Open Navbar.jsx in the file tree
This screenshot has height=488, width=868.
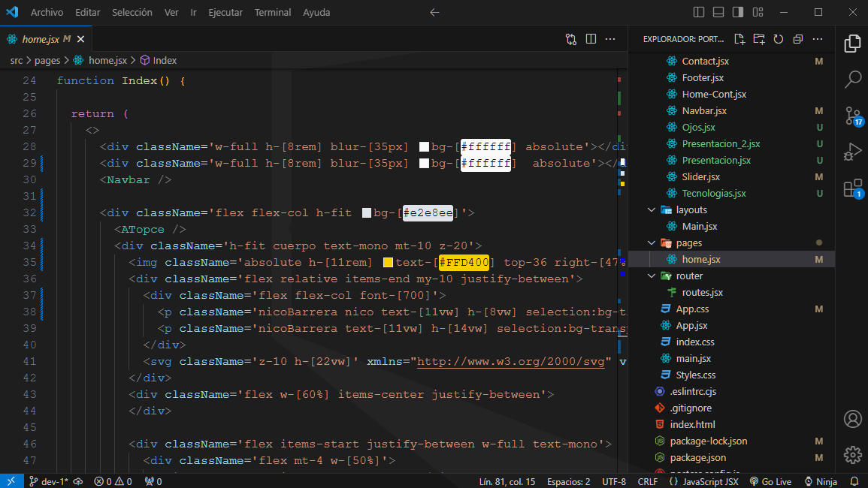704,110
